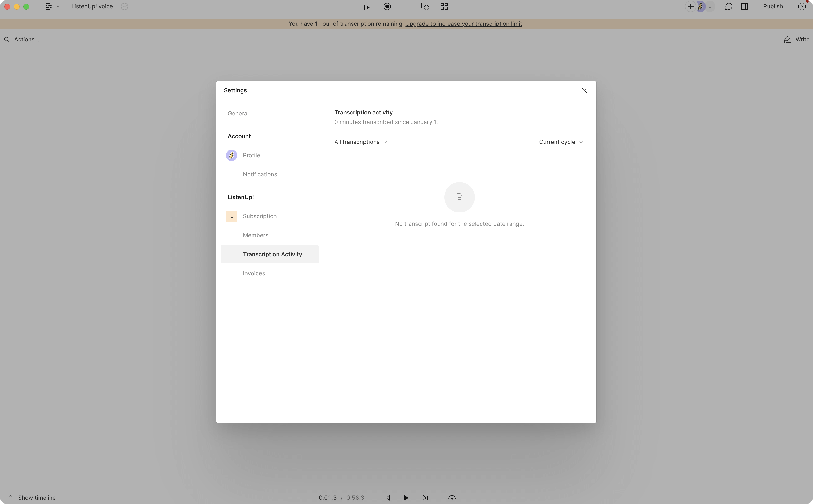Click the lightning user avatar in toolbar

click(700, 6)
